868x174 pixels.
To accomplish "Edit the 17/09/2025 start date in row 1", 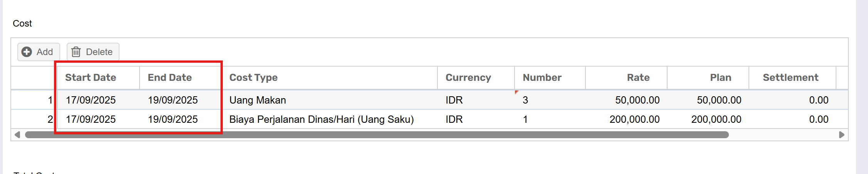I will [91, 100].
